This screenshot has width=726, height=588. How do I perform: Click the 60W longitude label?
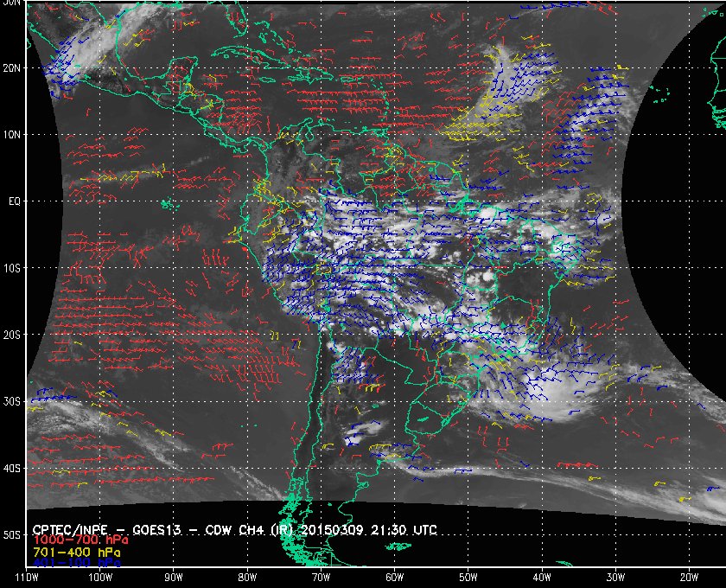coord(394,578)
